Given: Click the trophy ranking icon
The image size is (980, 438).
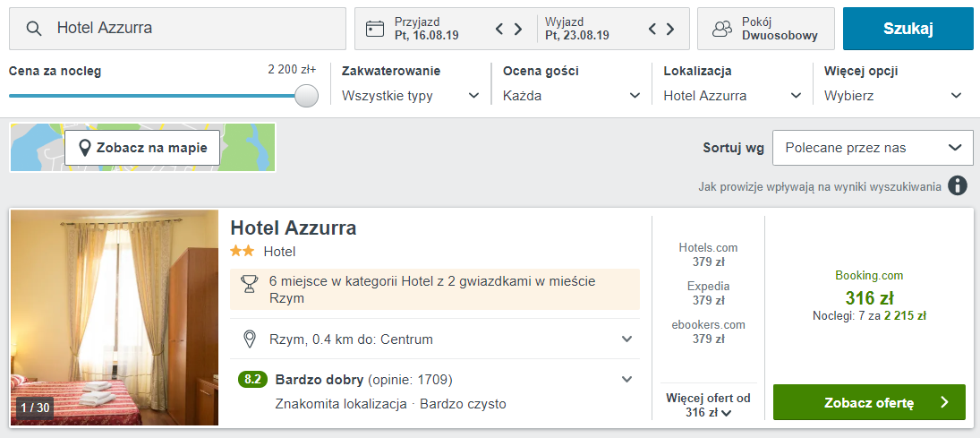Looking at the screenshot, I should 250,285.
